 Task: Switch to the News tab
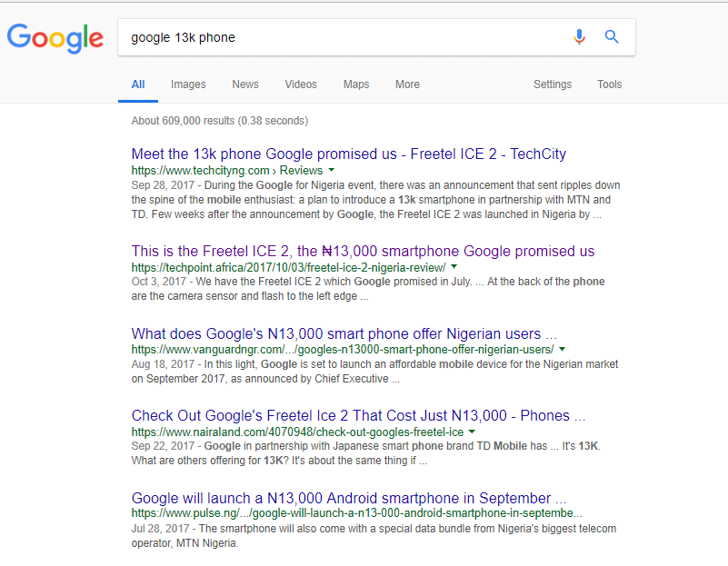pyautogui.click(x=245, y=84)
